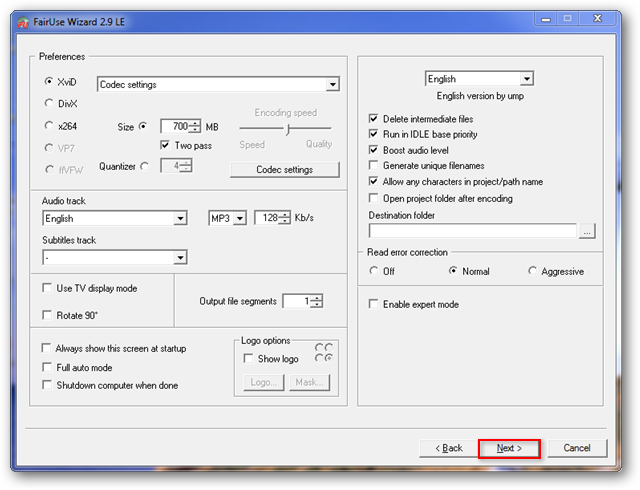
Task: Click the Destination folder text field
Action: [473, 231]
